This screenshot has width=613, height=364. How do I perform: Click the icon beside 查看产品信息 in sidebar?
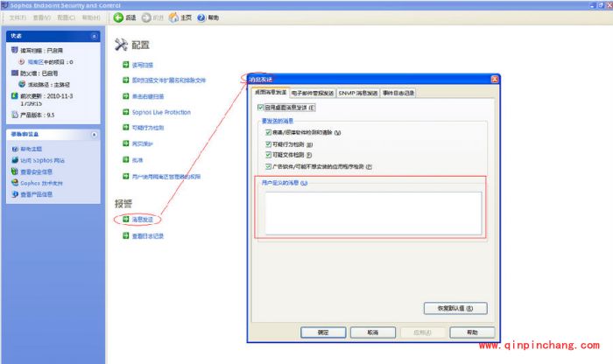coord(15,194)
